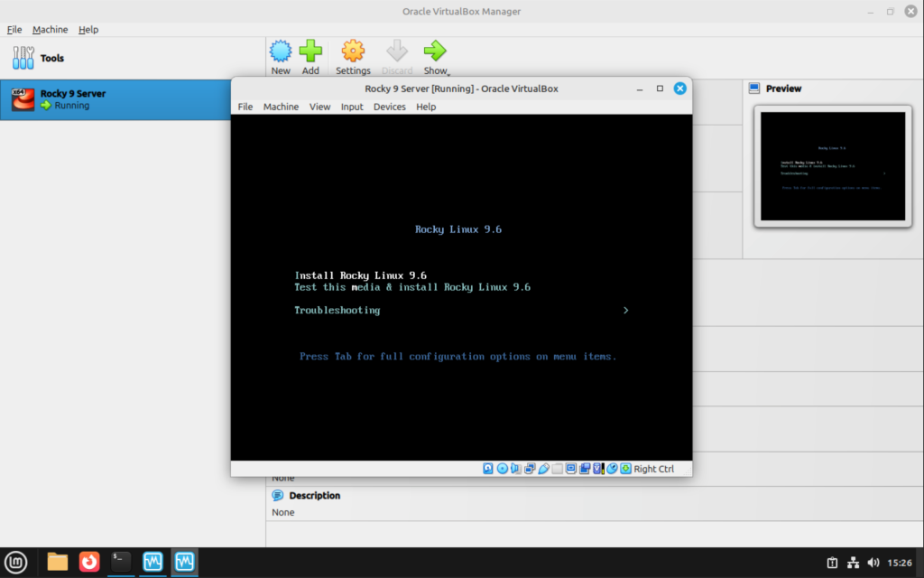Open the network adapters status icon

530,468
